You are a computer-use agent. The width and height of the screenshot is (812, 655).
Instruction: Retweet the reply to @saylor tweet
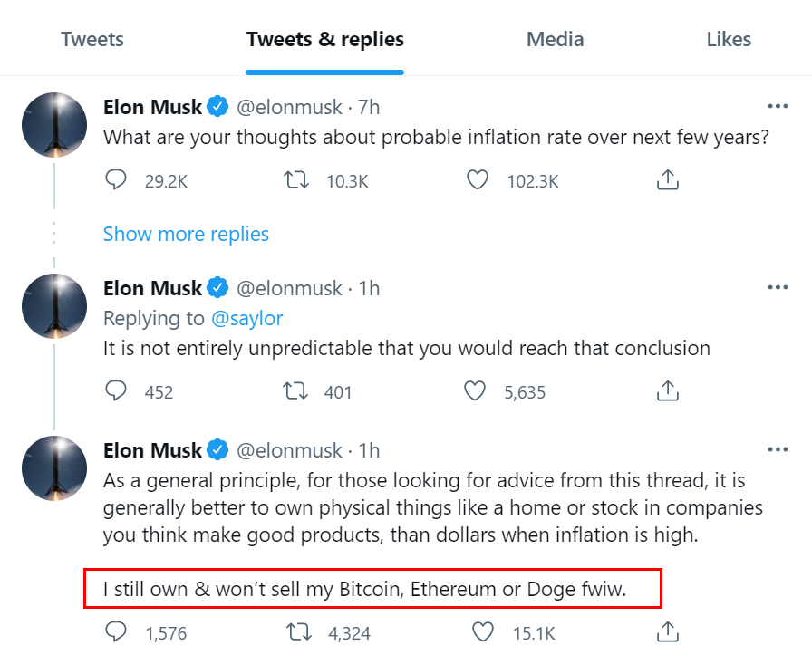297,391
